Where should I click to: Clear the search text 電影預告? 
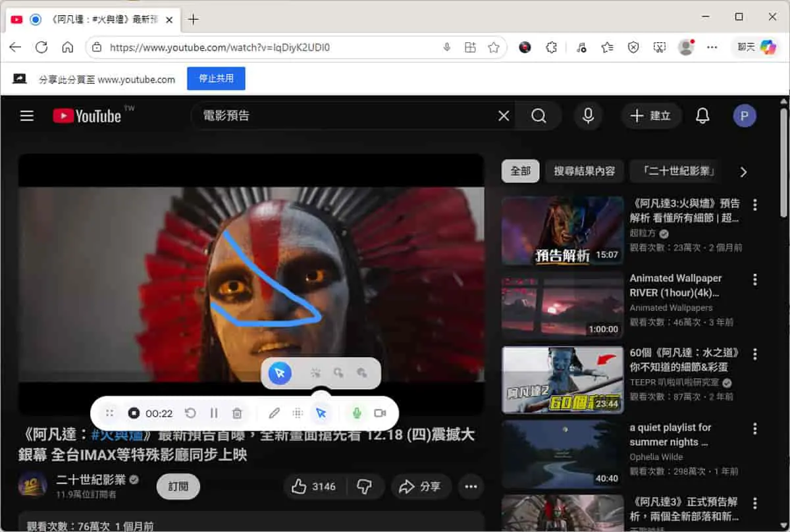[x=504, y=117]
